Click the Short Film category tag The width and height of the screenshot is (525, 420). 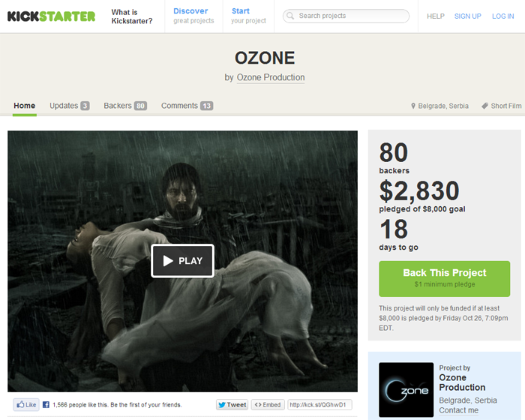(502, 106)
